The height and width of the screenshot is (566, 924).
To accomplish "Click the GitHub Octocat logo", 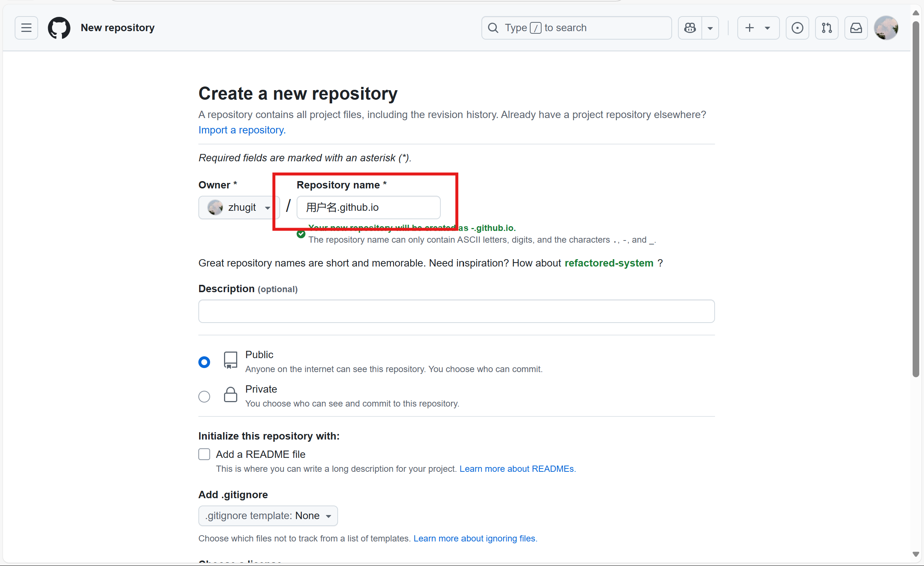I will (59, 28).
